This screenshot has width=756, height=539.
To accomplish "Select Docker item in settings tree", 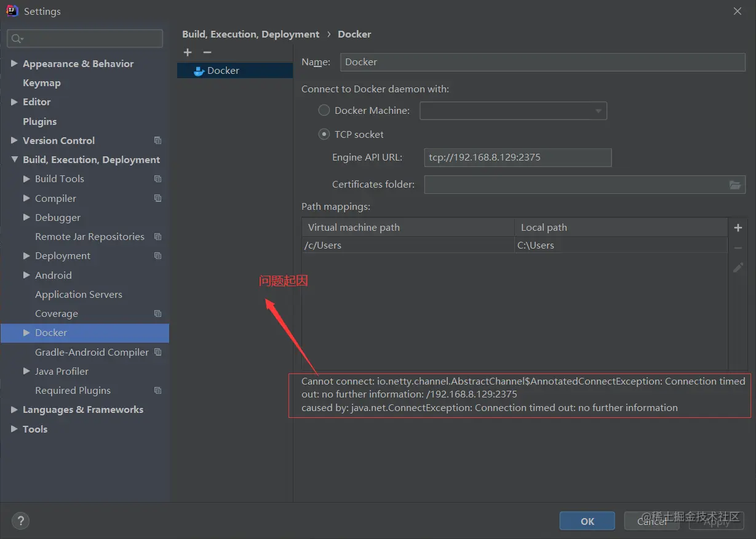I will pos(85,333).
